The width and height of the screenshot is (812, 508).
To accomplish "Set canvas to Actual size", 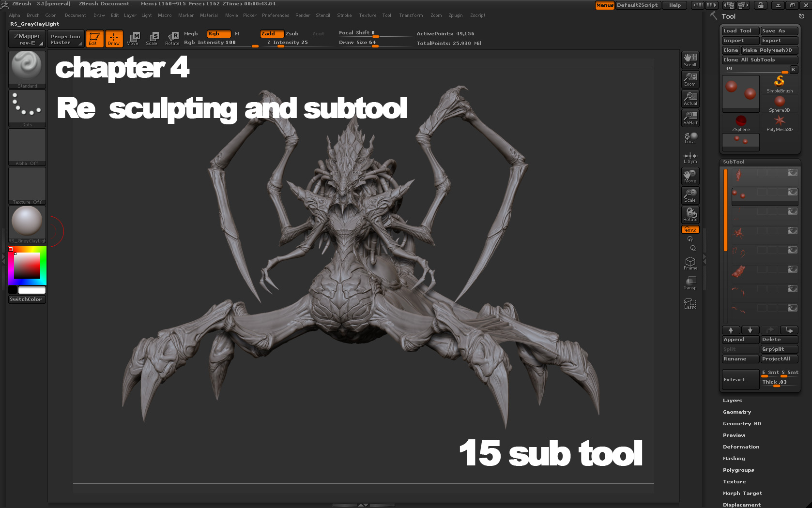I will [690, 99].
